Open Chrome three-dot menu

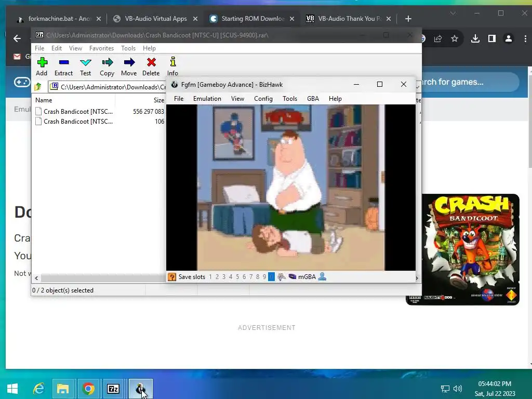525,38
